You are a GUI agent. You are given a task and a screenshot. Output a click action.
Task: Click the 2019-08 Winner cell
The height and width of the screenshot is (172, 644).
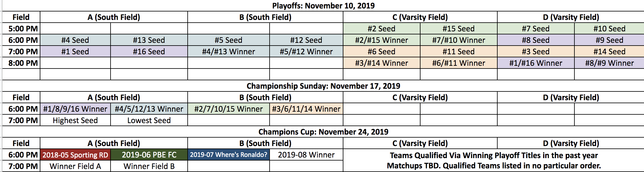[x=306, y=155]
